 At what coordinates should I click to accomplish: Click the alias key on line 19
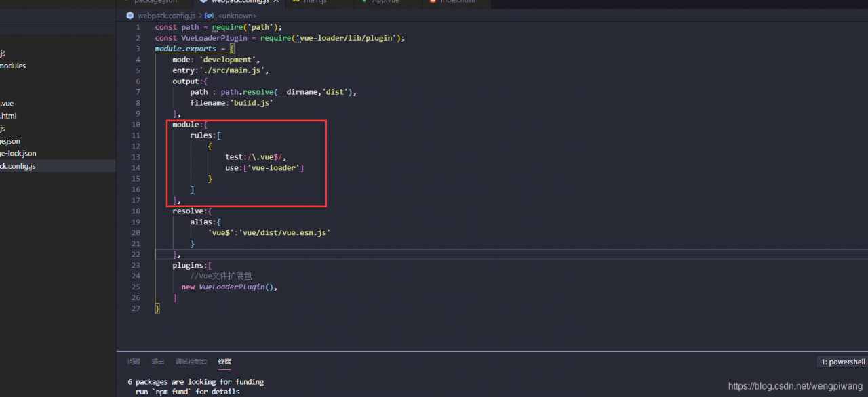[x=201, y=222]
